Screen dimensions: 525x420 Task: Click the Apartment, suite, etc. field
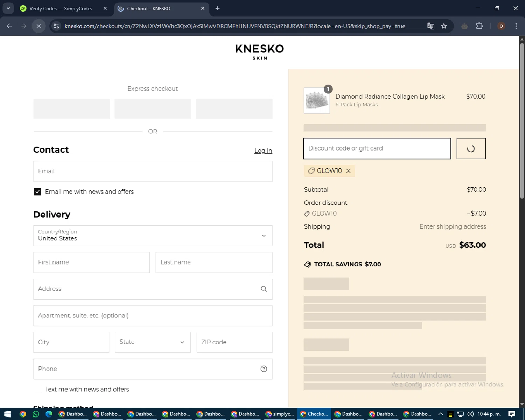point(153,315)
